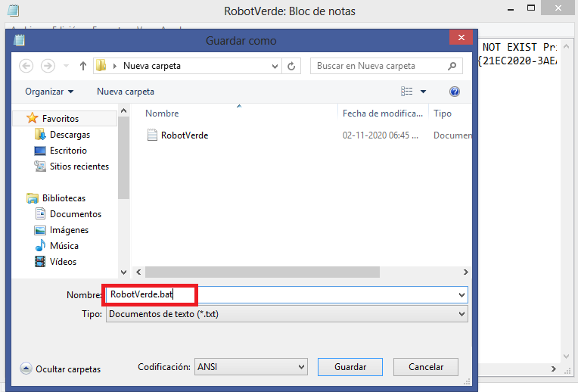Image resolution: width=578 pixels, height=392 pixels.
Task: Click the Documentos library icon
Action: click(40, 214)
